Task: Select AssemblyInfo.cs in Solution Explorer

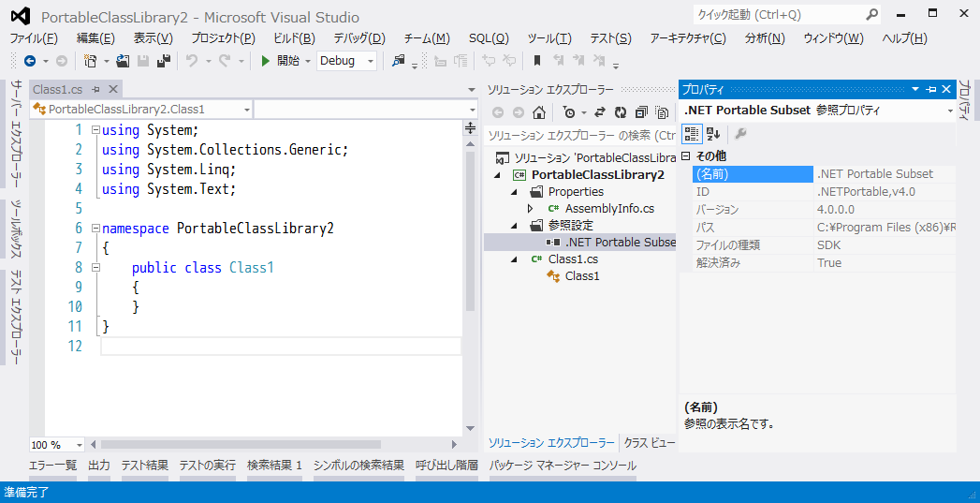Action: 609,209
